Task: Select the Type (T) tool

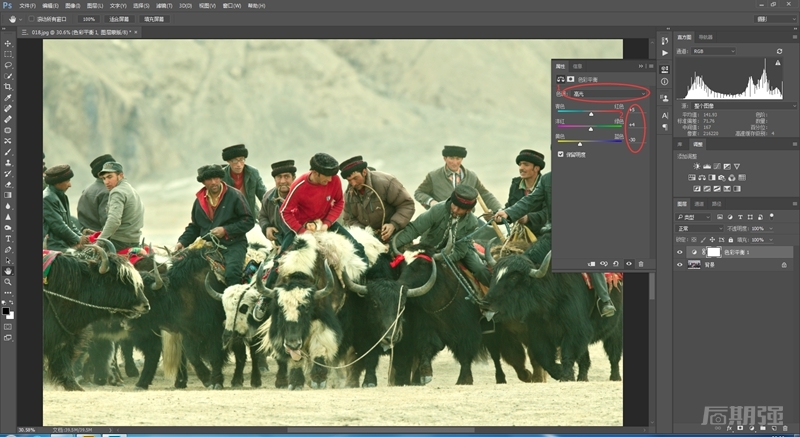Action: (x=8, y=239)
